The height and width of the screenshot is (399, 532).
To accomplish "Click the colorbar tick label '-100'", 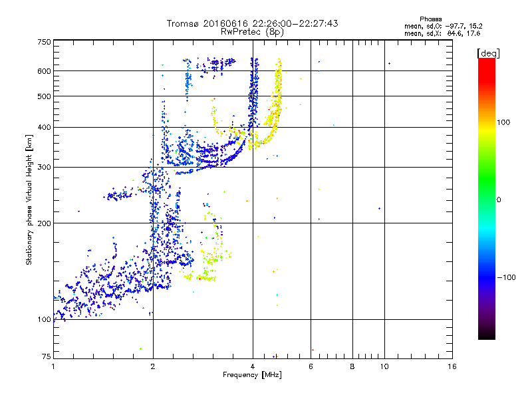I will click(x=506, y=277).
